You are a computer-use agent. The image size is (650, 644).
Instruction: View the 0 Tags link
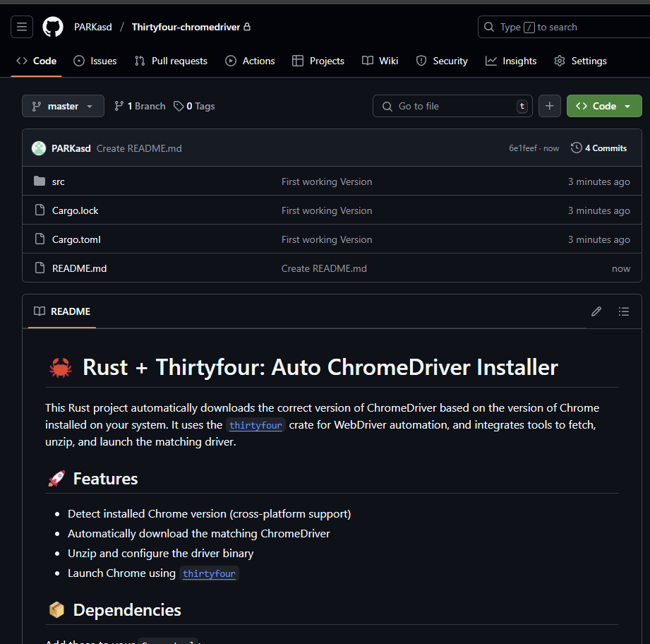tap(194, 106)
